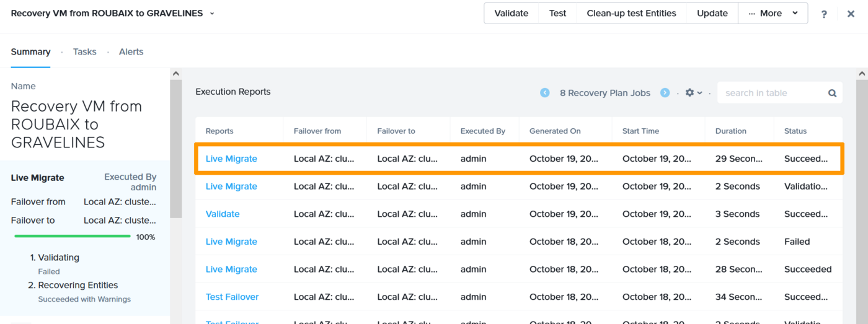Go to previous page of Recovery Plan Jobs
868x324 pixels.
(545, 93)
